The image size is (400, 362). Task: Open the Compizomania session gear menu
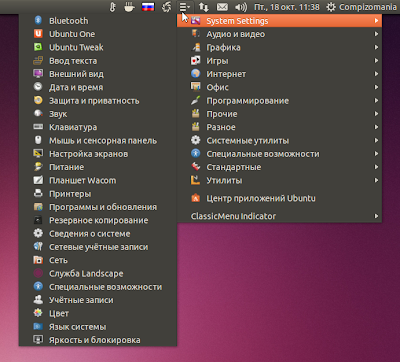point(361,7)
